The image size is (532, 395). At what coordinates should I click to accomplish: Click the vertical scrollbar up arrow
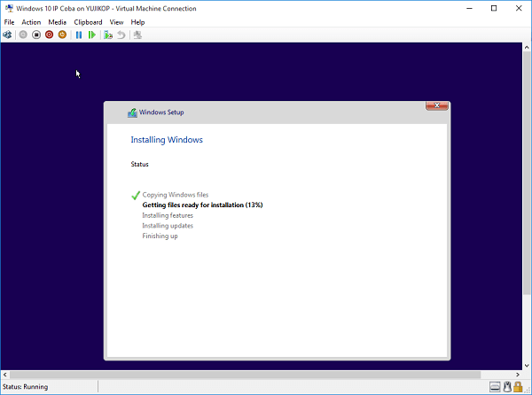[527, 48]
